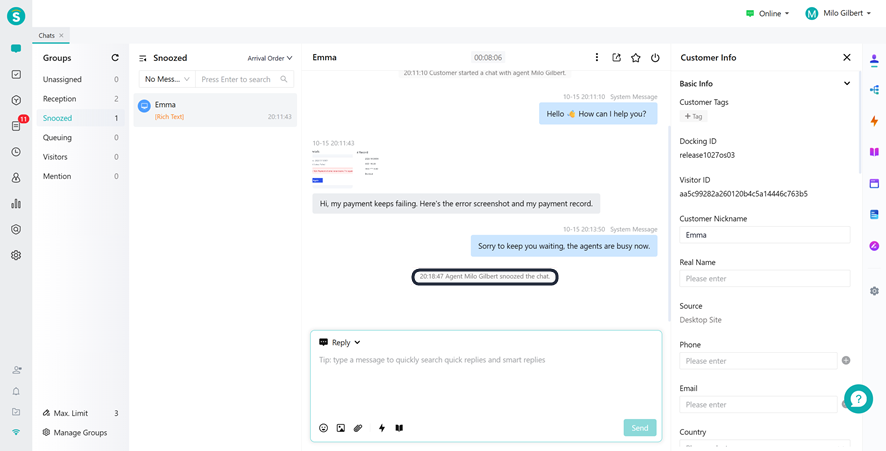Refresh the Groups list
The width and height of the screenshot is (886, 451).
(x=115, y=58)
